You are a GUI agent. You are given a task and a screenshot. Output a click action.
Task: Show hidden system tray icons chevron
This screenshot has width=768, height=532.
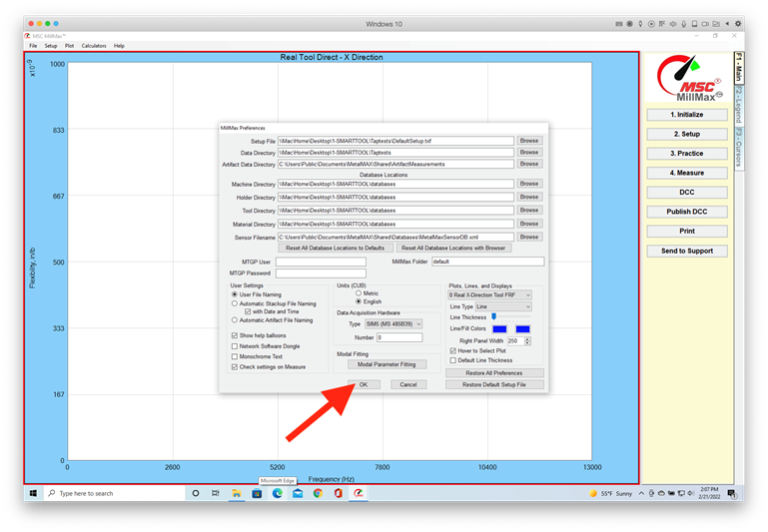click(x=641, y=493)
